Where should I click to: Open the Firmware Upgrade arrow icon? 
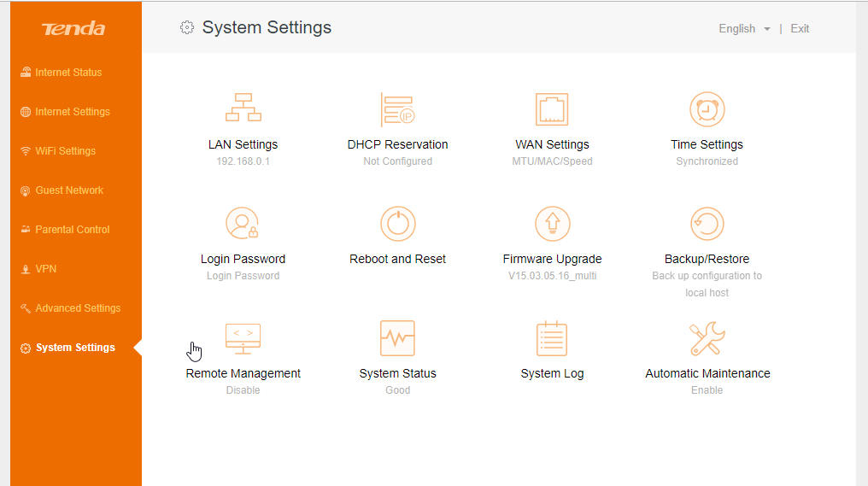pyautogui.click(x=552, y=224)
